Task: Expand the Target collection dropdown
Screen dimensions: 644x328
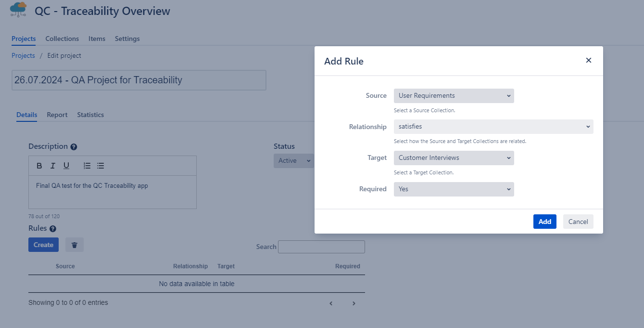Action: pos(454,158)
